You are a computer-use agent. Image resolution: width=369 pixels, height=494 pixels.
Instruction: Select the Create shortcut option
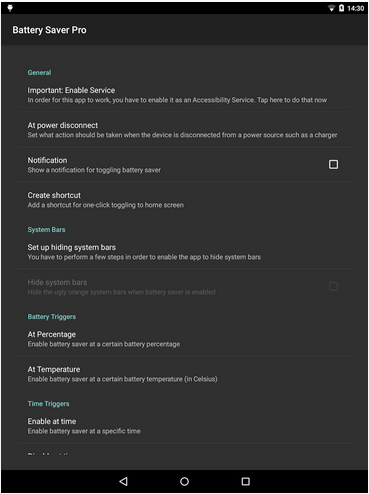coord(184,200)
